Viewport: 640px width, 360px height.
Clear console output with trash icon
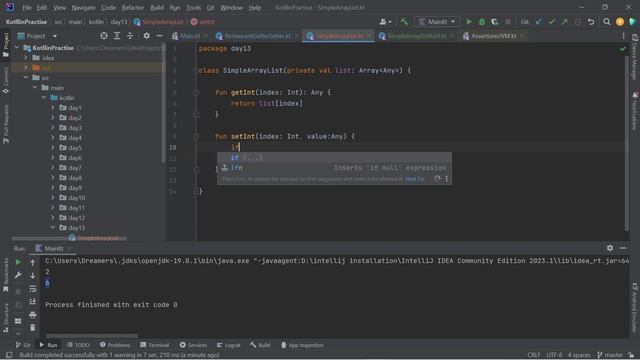[x=33, y=327]
